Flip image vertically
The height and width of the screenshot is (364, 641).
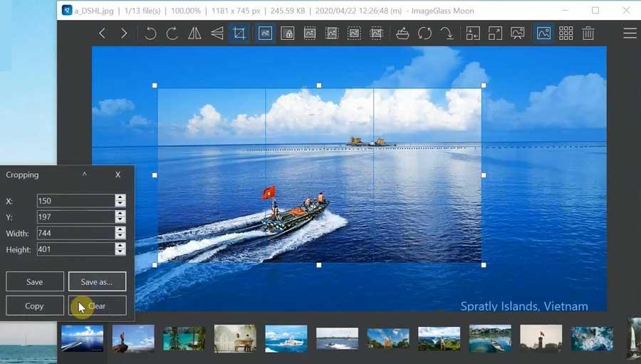click(217, 33)
